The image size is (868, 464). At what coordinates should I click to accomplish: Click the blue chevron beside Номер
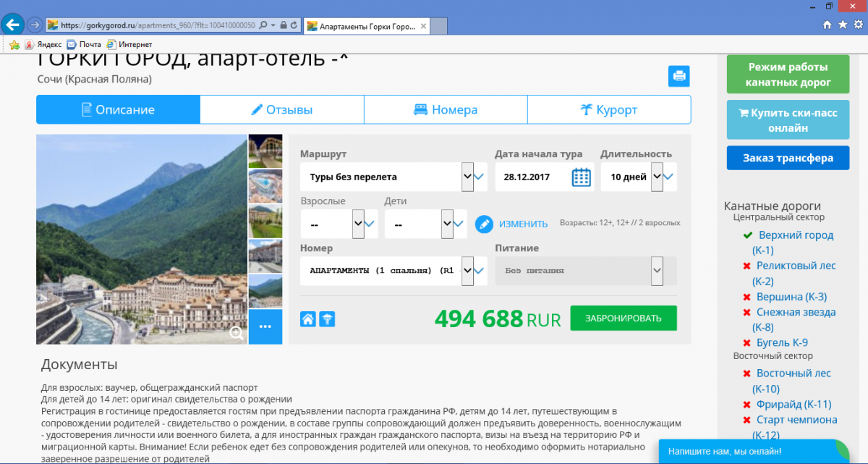pyautogui.click(x=480, y=271)
